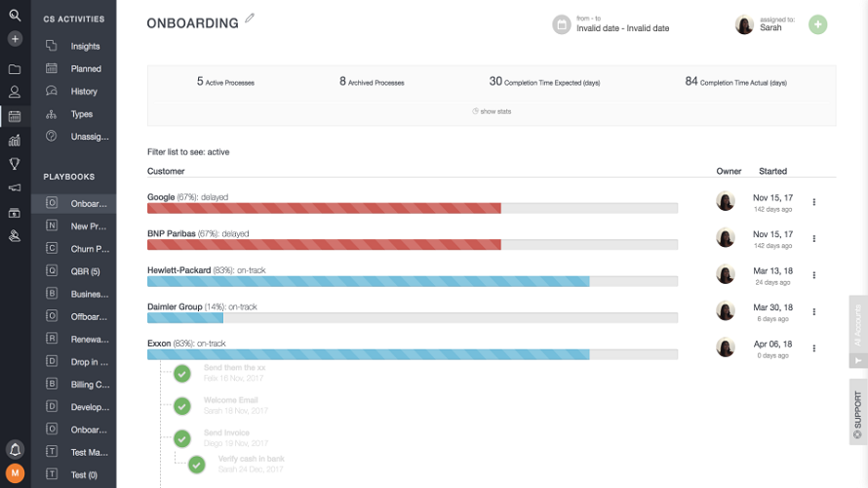Open the megaphone icon in the left rail
This screenshot has height=488, width=868.
coord(15,187)
